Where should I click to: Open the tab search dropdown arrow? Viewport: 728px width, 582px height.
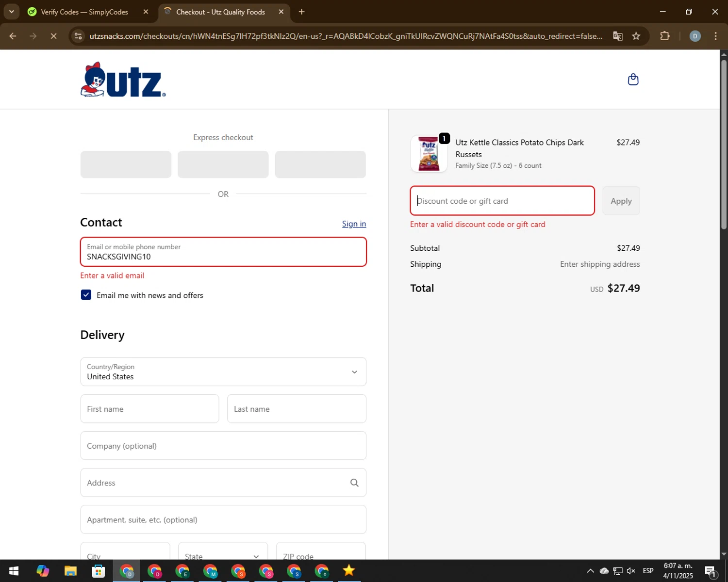pos(11,12)
